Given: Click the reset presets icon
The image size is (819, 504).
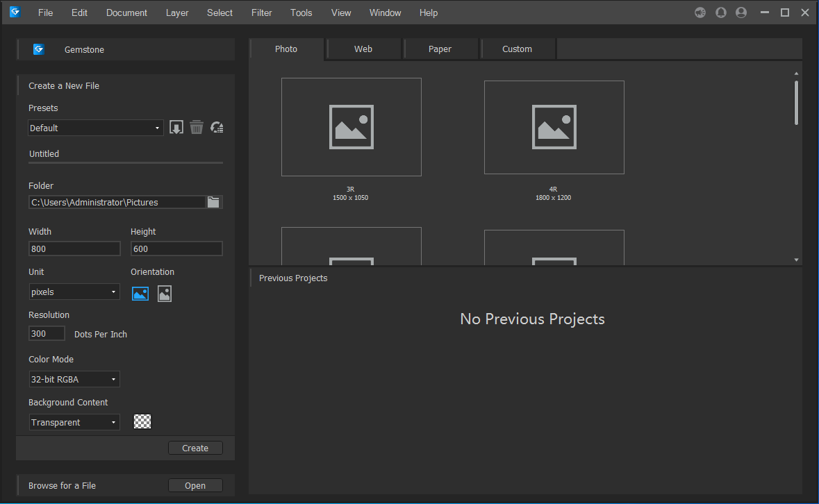Looking at the screenshot, I should [217, 128].
